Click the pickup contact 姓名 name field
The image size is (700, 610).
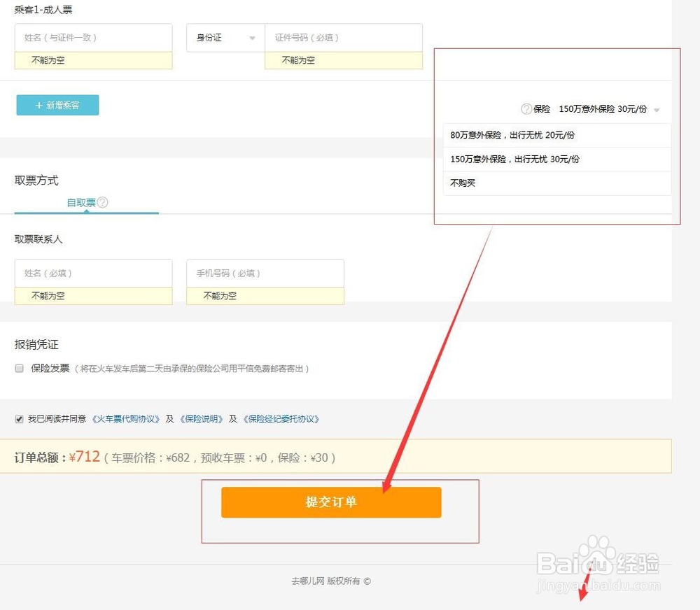93,273
